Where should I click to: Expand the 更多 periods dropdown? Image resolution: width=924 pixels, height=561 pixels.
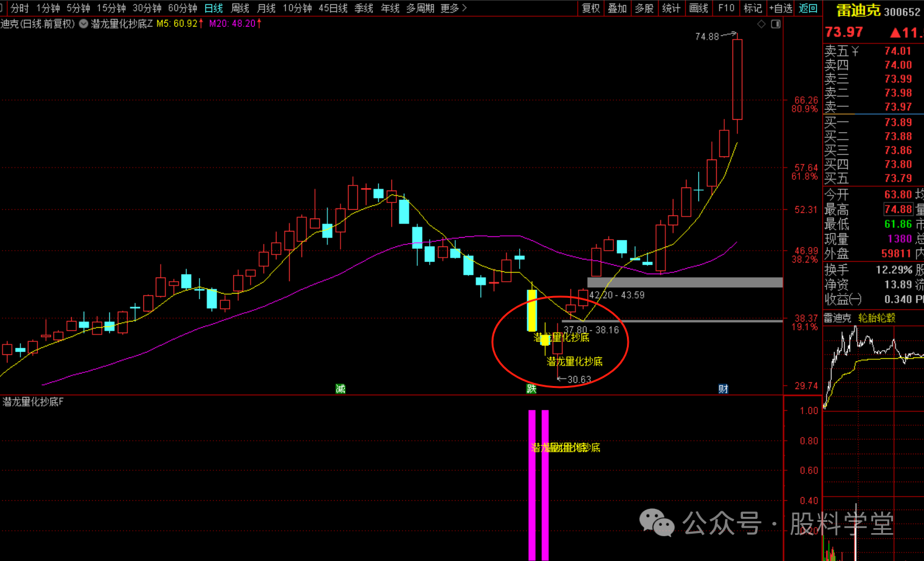pyautogui.click(x=453, y=8)
